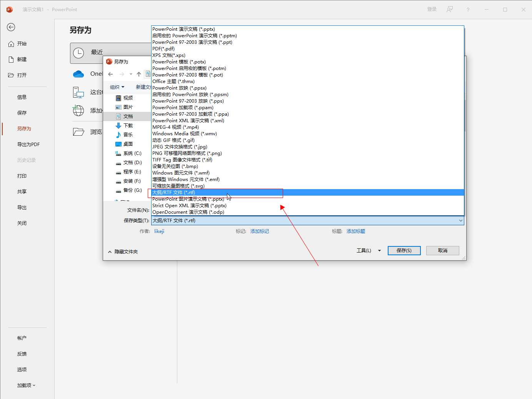This screenshot has height=399, width=532.
Task: Choose XPS 文档(*.xps) file type
Action: click(308, 55)
